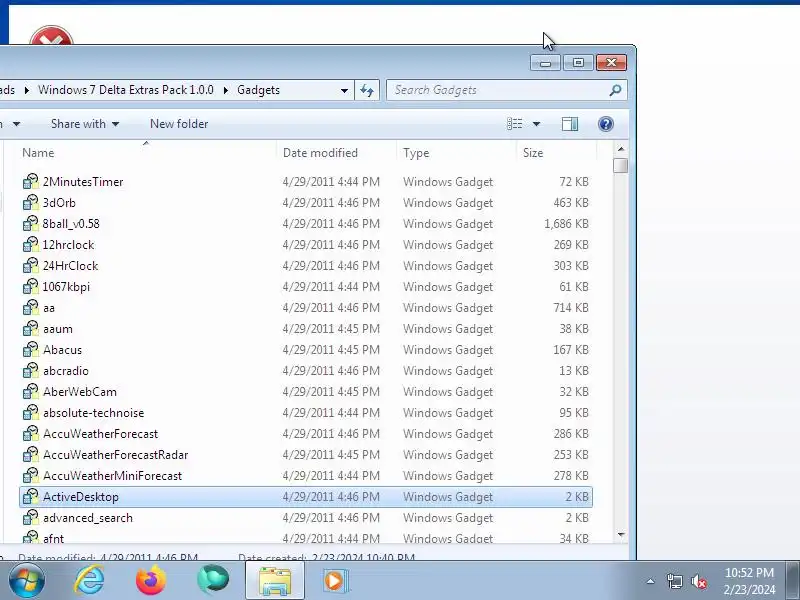Screen dimensions: 800x600
Task: Select the aaum gadget file icon
Action: tap(31, 329)
